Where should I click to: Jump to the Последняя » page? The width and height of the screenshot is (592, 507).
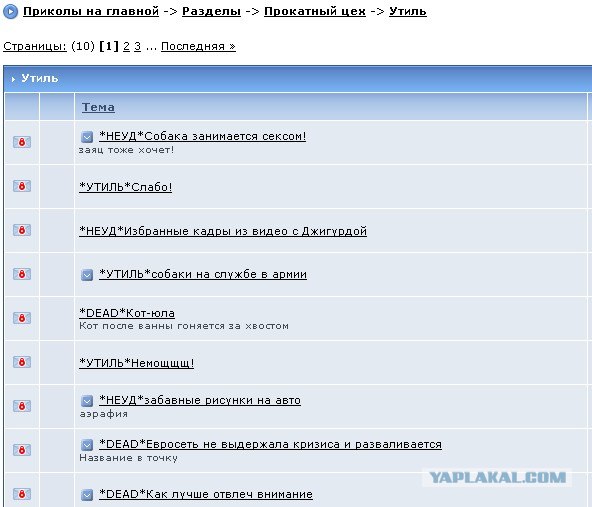(199, 46)
